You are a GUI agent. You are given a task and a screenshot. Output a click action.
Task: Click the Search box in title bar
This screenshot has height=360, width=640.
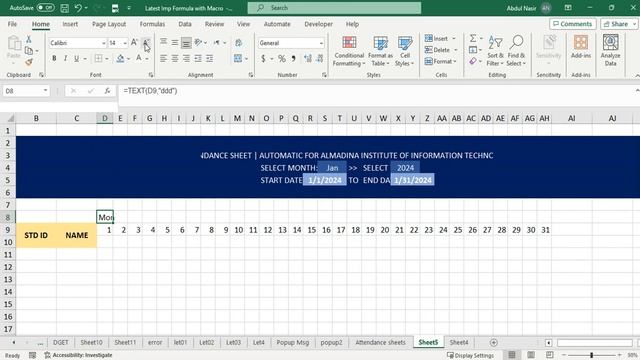[x=334, y=8]
